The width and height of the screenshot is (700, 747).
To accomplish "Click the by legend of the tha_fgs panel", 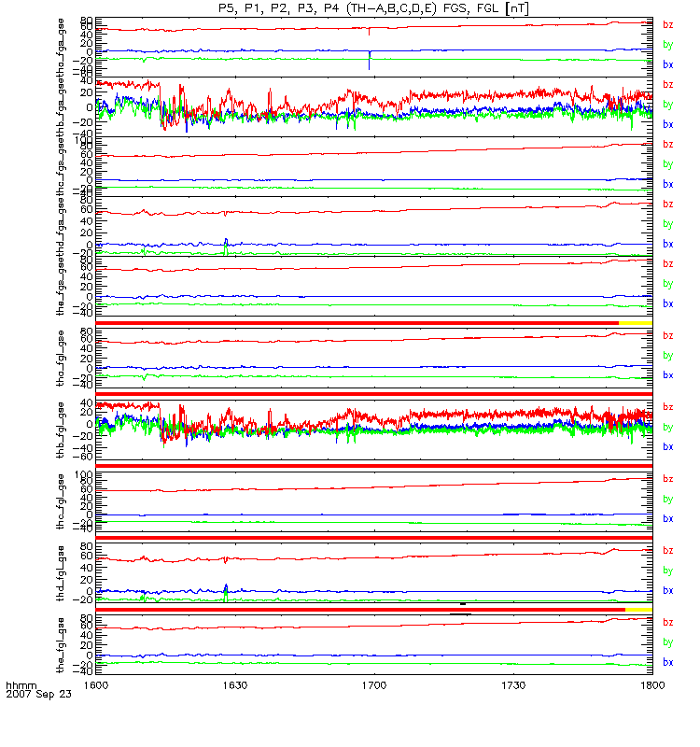I will pos(668,45).
